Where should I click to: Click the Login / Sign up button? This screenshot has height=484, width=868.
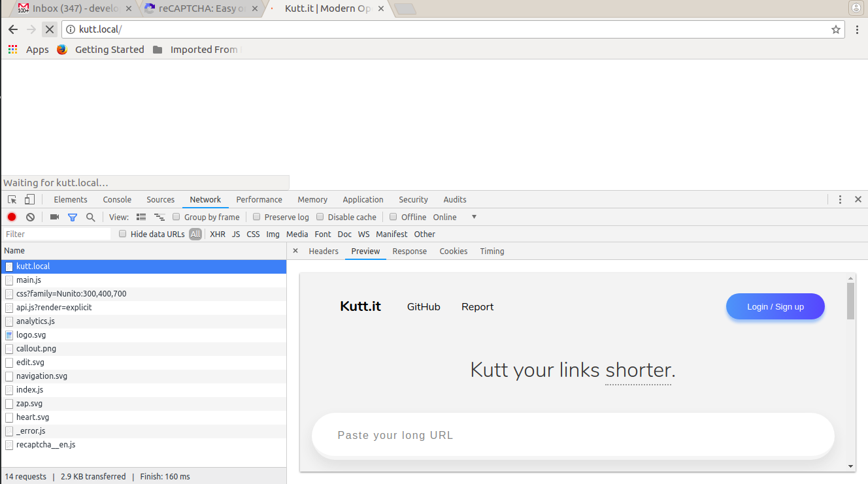coord(775,306)
